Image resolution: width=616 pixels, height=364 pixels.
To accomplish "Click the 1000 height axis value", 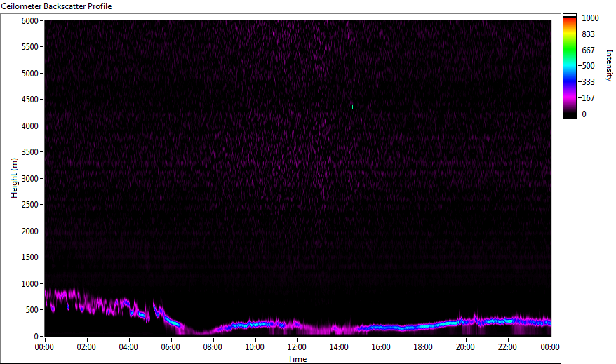I will pyautogui.click(x=30, y=284).
